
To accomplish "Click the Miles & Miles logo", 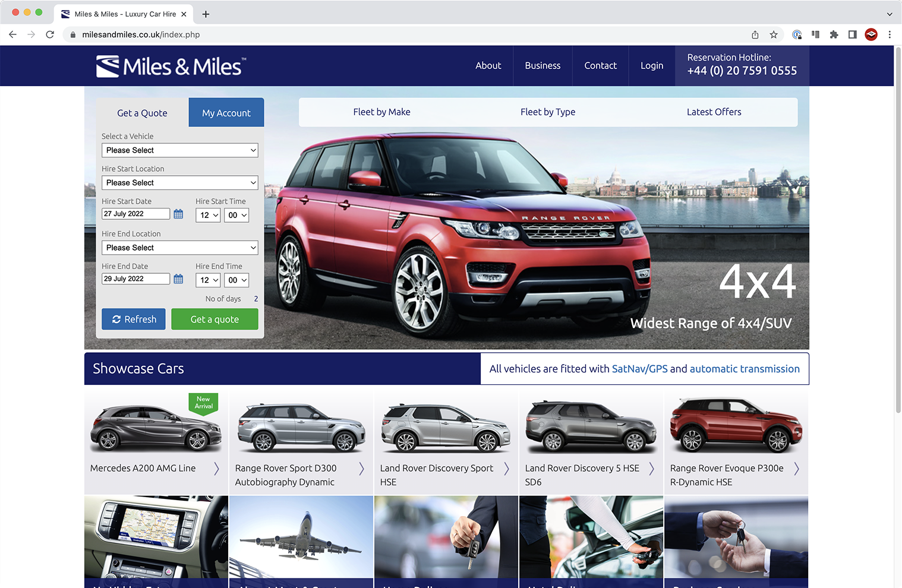I will [171, 66].
